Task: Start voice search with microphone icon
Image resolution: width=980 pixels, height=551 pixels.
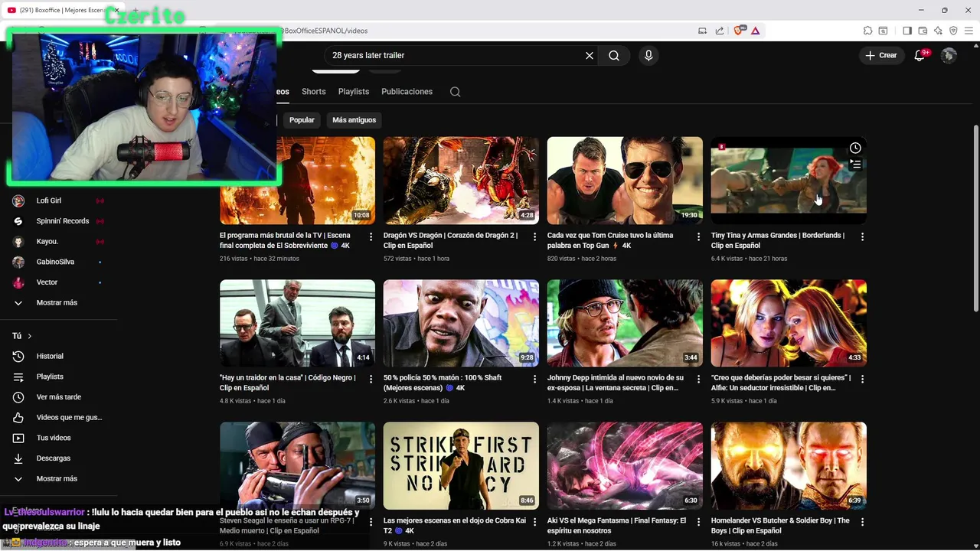Action: (648, 55)
